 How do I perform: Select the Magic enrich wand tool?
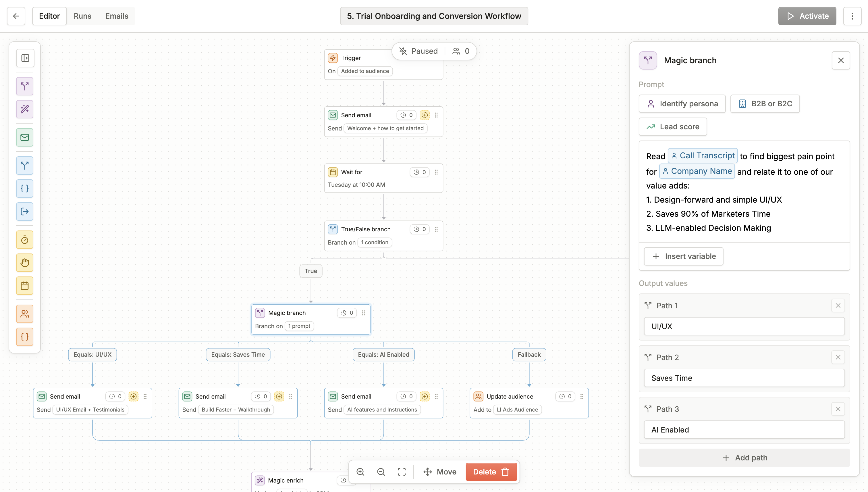(x=25, y=109)
